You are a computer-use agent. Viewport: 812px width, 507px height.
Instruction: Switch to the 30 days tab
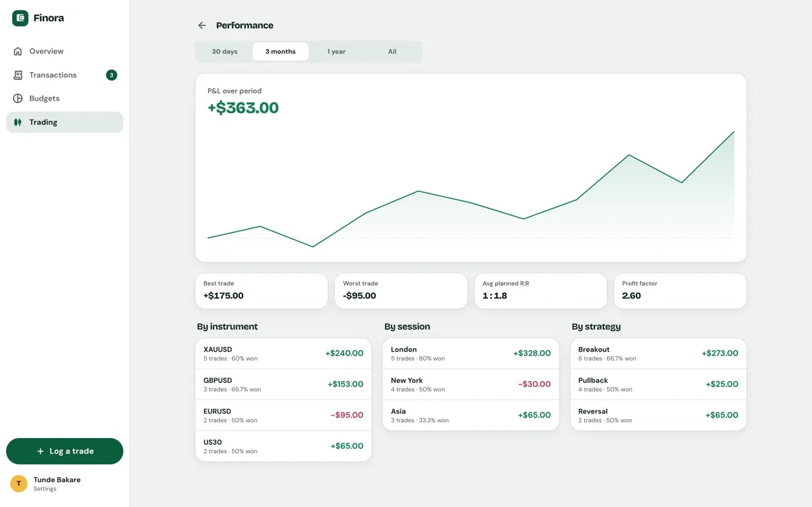(x=224, y=51)
